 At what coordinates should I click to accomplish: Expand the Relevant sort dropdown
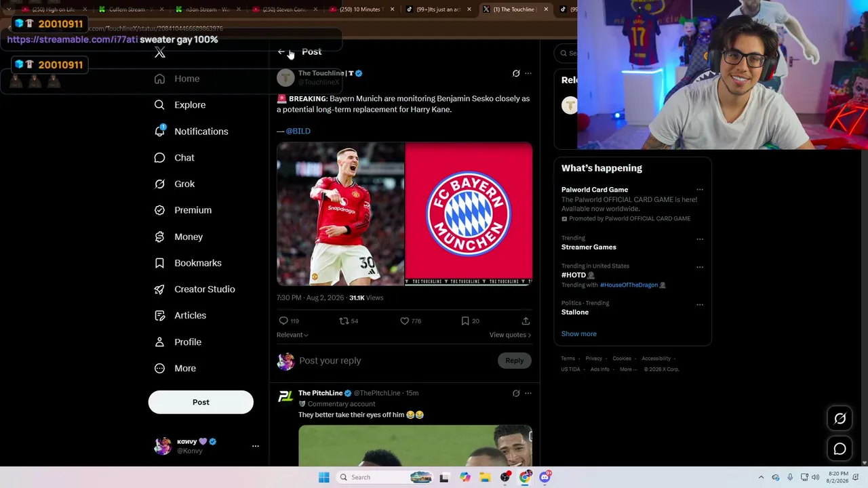coord(292,335)
